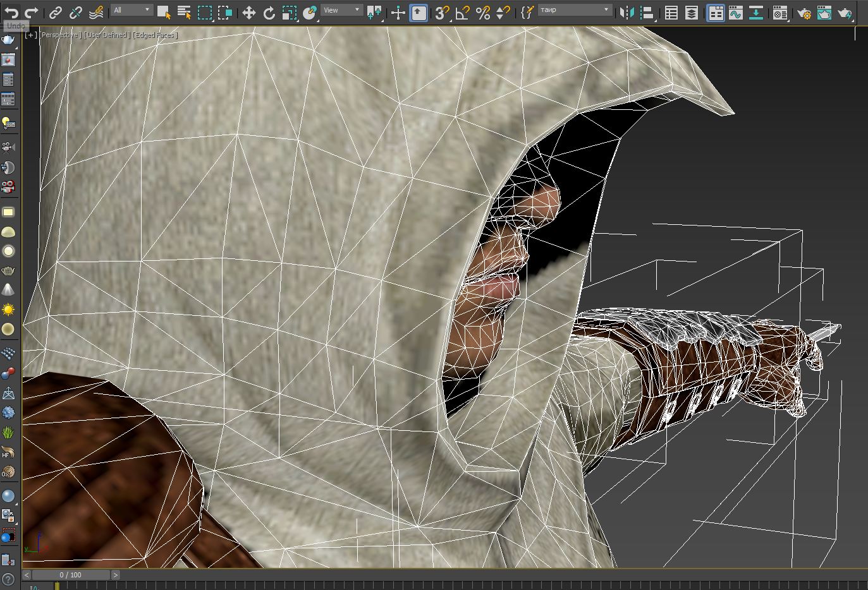Open the Select by Name list

[x=184, y=13]
